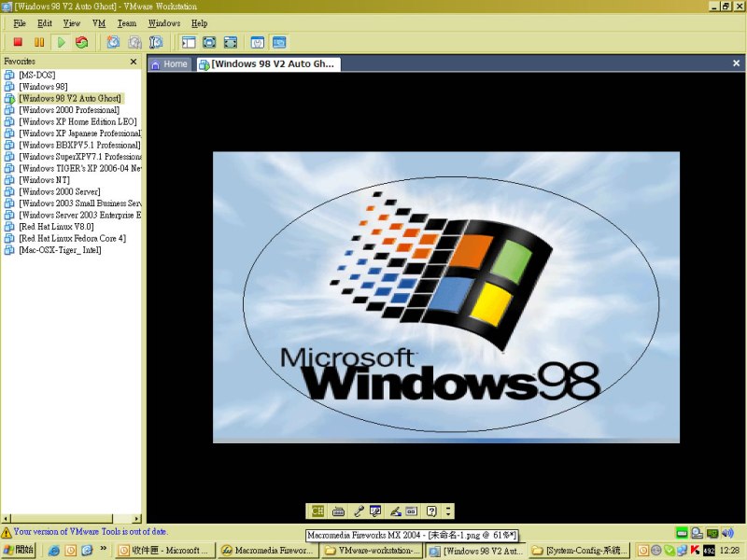
Task: Expand the Quick Launch overflow chevron
Action: [x=104, y=549]
